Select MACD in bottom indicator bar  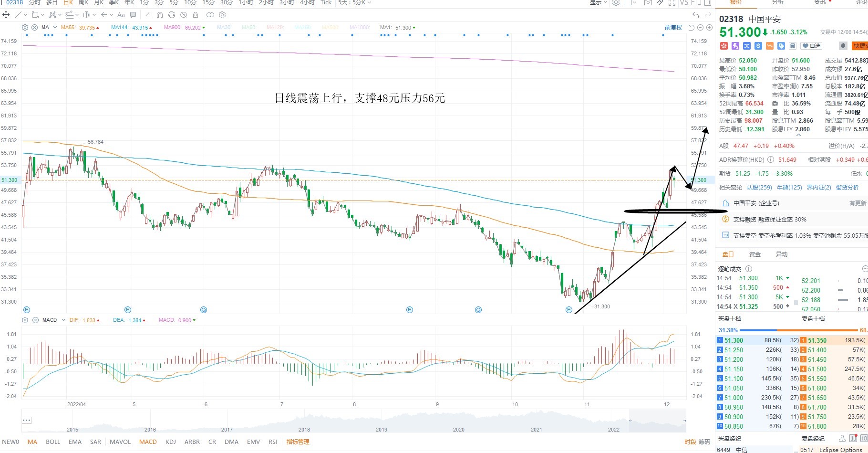[148, 442]
